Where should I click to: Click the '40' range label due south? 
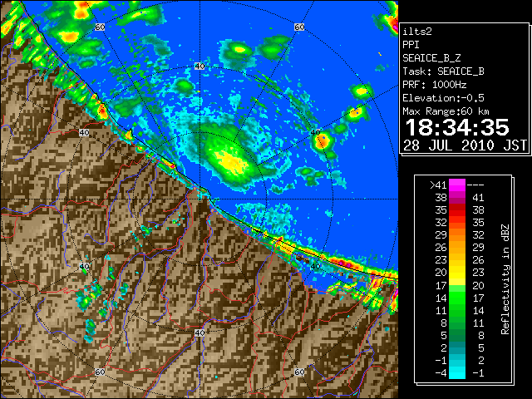coord(199,332)
